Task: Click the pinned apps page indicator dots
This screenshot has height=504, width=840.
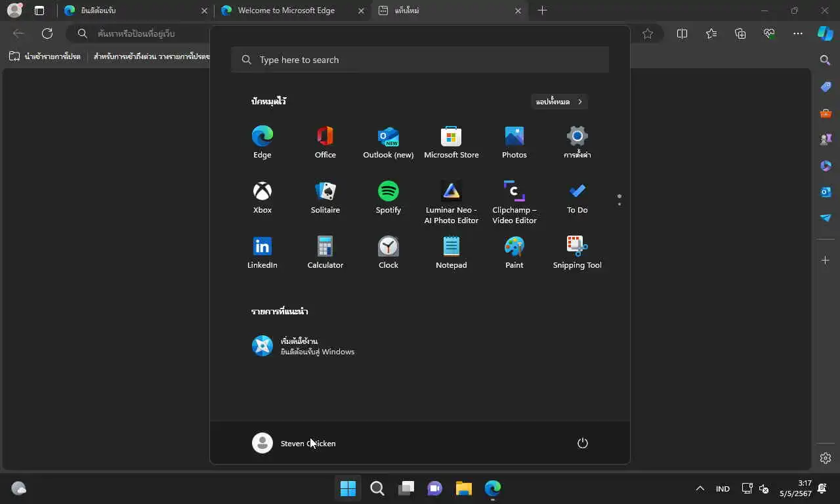Action: 619,199
